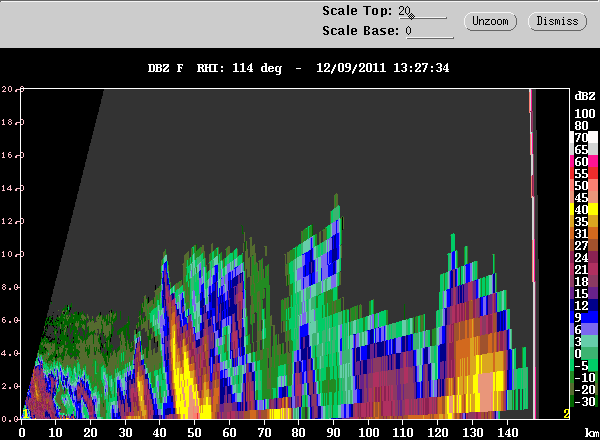The image size is (600, 440).
Task: Edit the Scale Top input field
Action: [422, 11]
